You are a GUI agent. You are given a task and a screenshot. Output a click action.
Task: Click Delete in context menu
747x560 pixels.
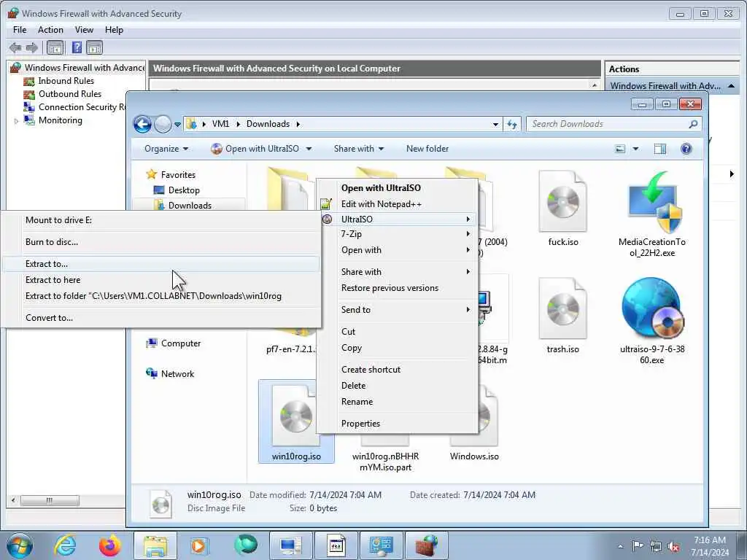pyautogui.click(x=398, y=386)
